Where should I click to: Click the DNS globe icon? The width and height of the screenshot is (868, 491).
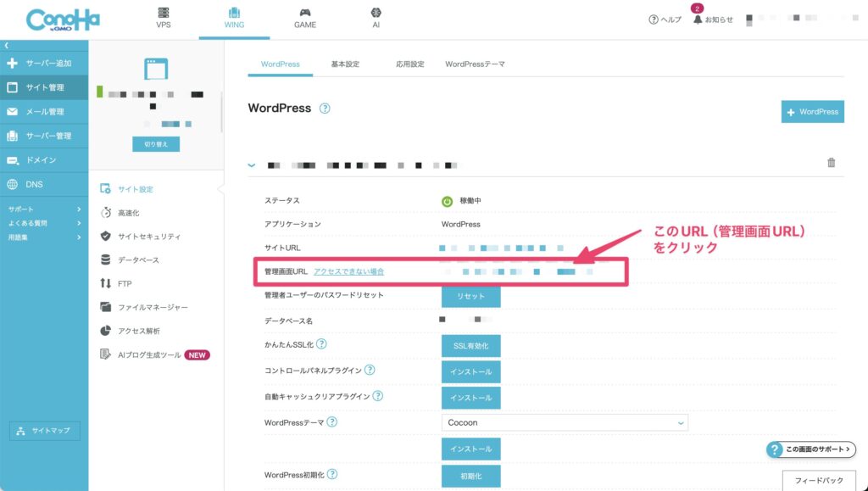12,184
